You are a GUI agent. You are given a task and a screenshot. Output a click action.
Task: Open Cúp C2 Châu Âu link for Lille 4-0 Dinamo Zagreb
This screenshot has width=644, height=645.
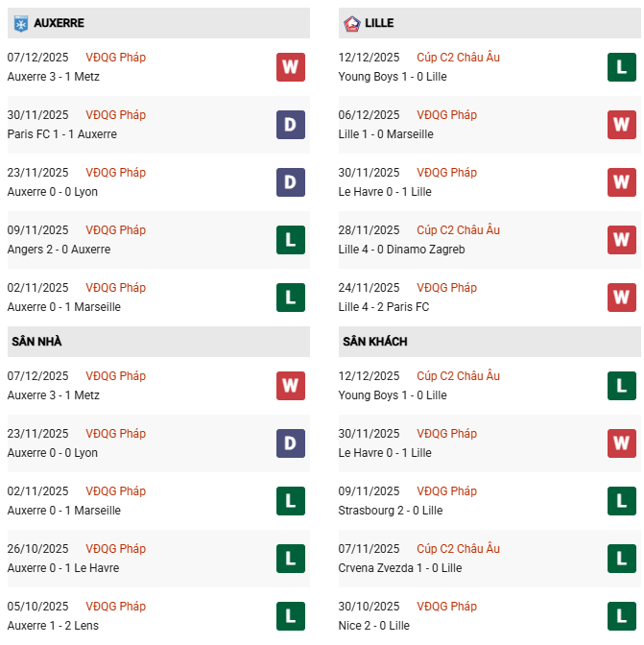[458, 230]
